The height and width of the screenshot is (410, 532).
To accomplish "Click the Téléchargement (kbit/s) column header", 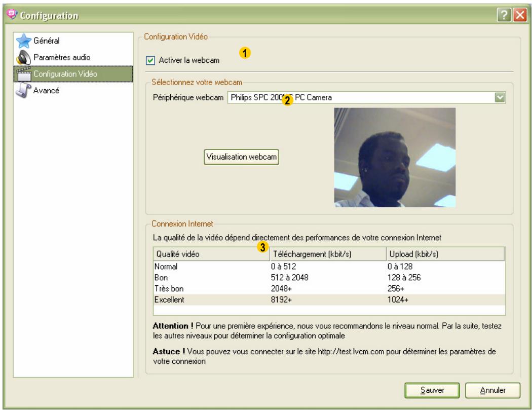I will pyautogui.click(x=328, y=254).
